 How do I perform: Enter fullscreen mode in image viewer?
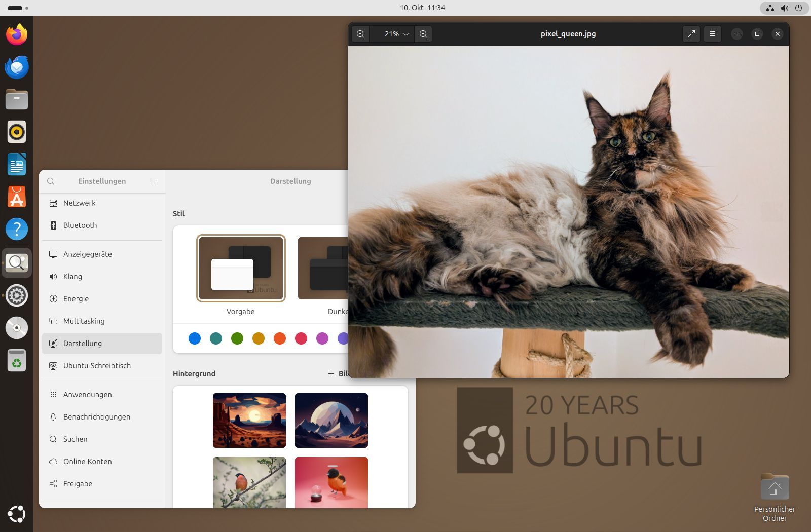point(691,34)
